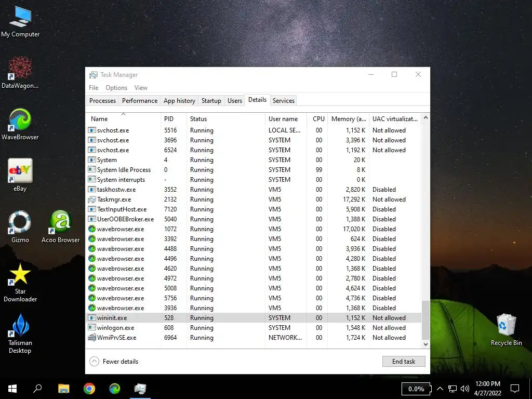Screen dimensions: 532x399
Task: Click the Taskmgr.exe process icon
Action: tap(91, 199)
